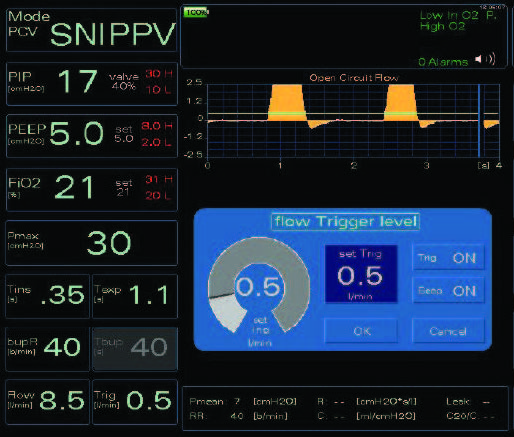Click PEEP high limit 8.0 H

157,126
